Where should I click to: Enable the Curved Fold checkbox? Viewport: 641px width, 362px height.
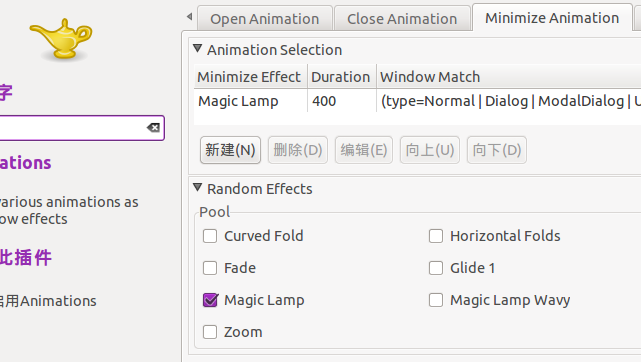210,236
